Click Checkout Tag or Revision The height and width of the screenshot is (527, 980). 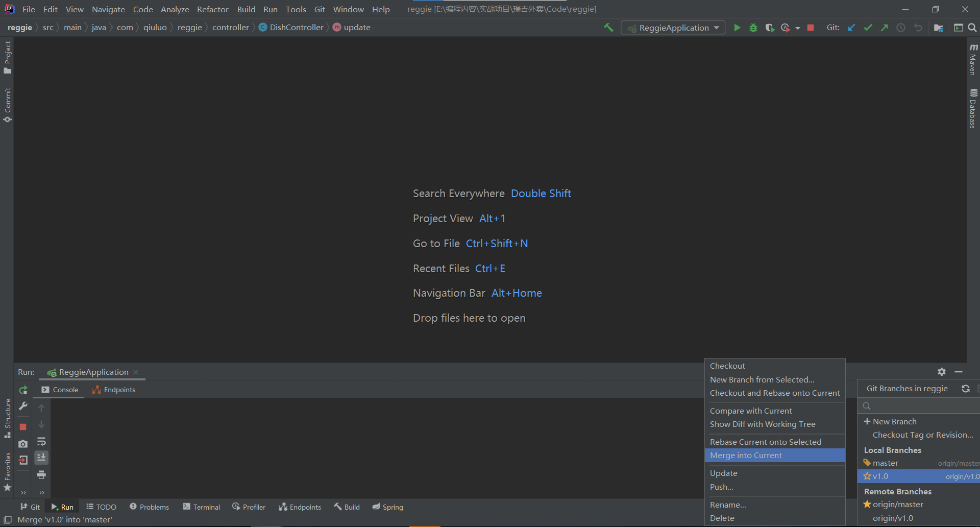pos(919,435)
